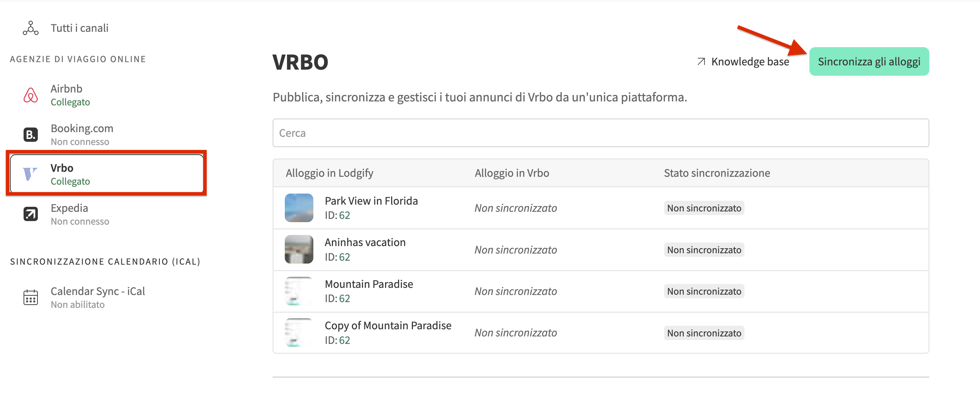
Task: Click the Park View ID 62 link
Action: coord(344,215)
